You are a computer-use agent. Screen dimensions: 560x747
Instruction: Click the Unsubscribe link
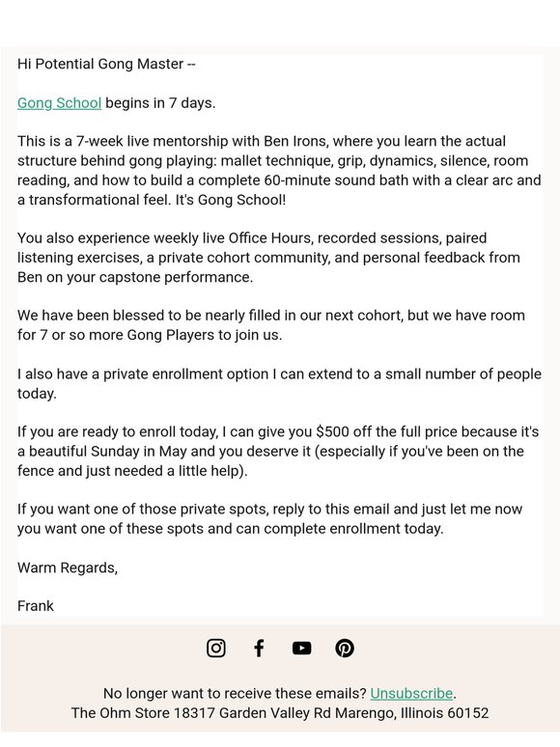coord(411,693)
